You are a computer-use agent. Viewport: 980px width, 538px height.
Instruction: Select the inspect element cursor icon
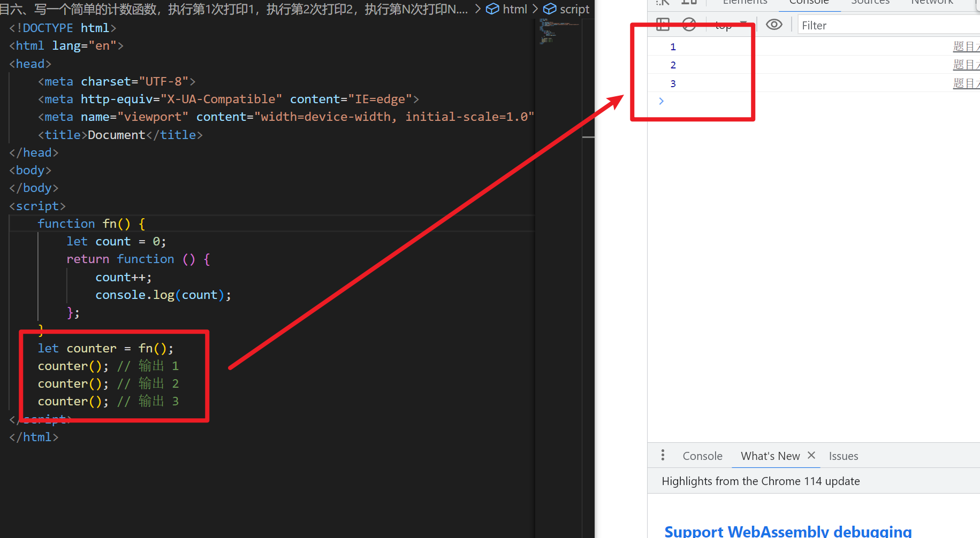pos(663,2)
